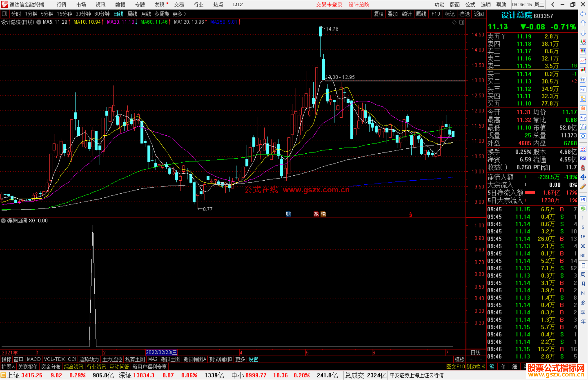The width and height of the screenshot is (588, 380).
Task: Toggle the left panel square icon
Action: (x=4, y=14)
